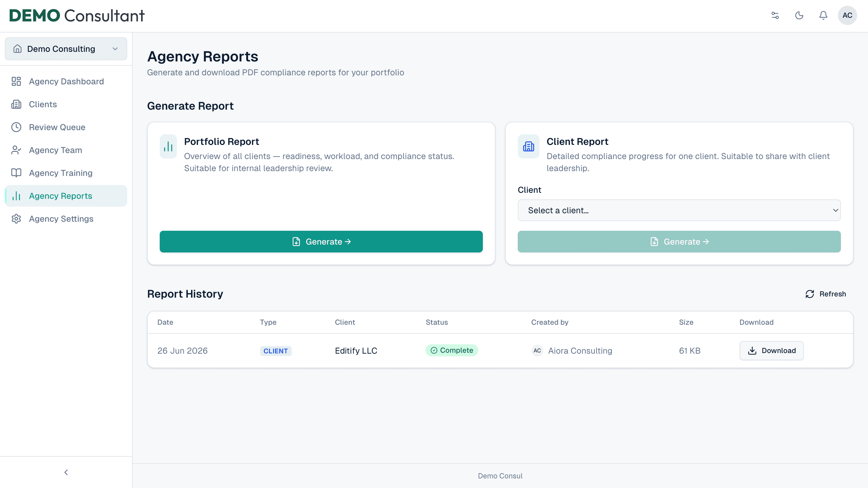Click the Agency Dashboard grid icon
The width and height of the screenshot is (868, 488).
16,82
